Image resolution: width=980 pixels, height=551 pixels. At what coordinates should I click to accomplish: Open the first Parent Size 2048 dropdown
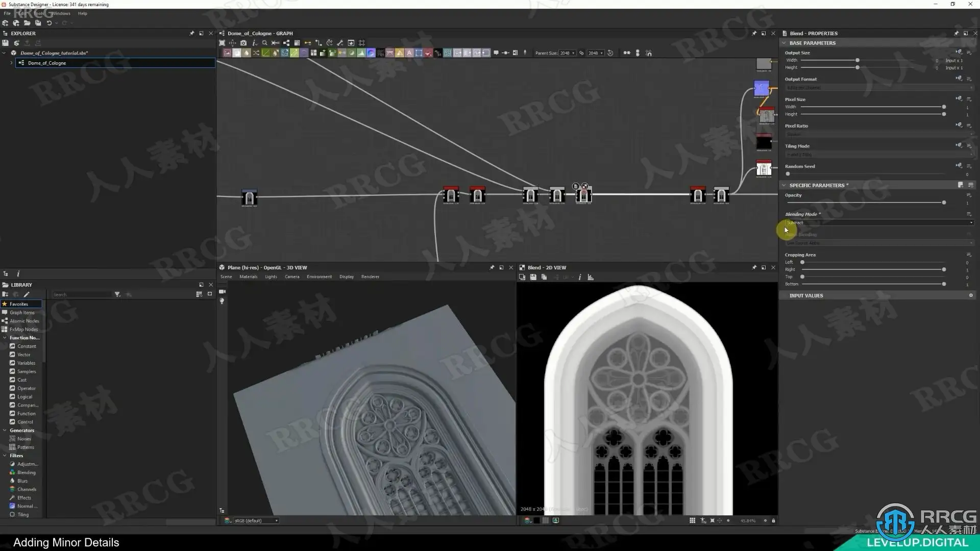pos(567,53)
